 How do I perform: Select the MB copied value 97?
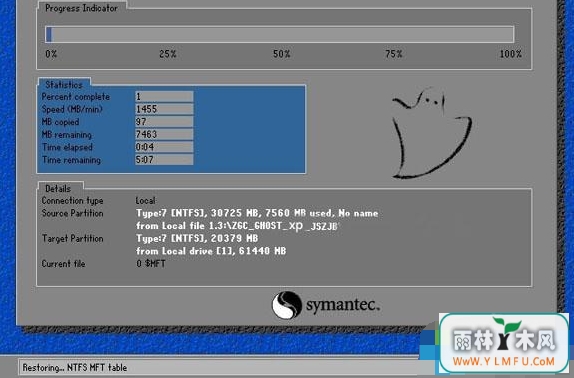coord(164,121)
